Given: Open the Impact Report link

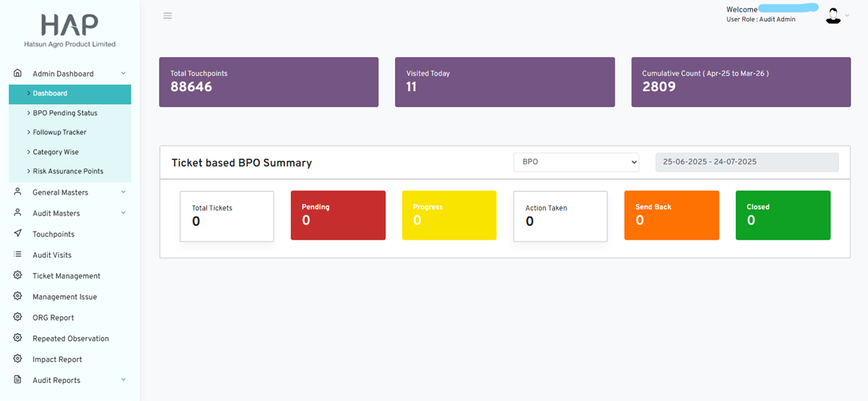Looking at the screenshot, I should coord(57,360).
